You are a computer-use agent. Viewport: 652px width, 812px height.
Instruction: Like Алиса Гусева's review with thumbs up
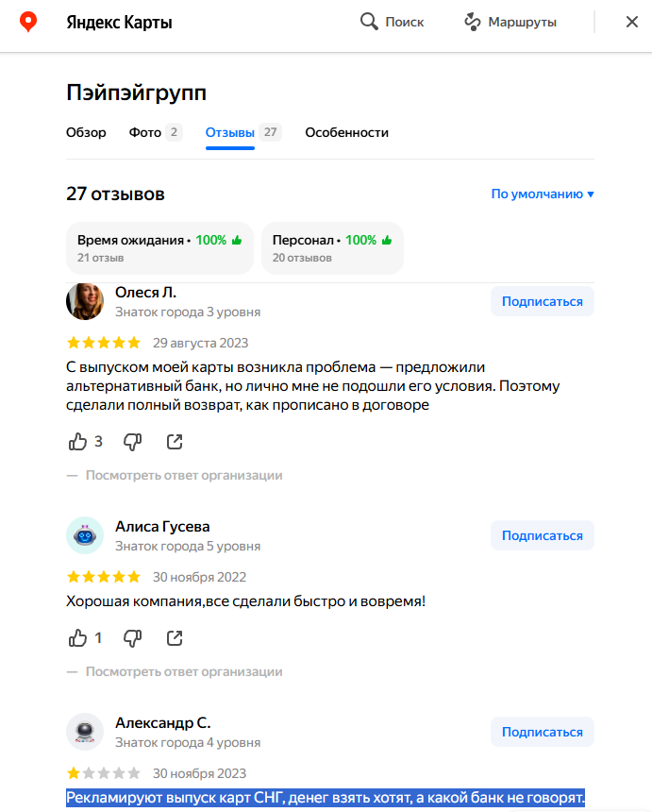click(77, 638)
